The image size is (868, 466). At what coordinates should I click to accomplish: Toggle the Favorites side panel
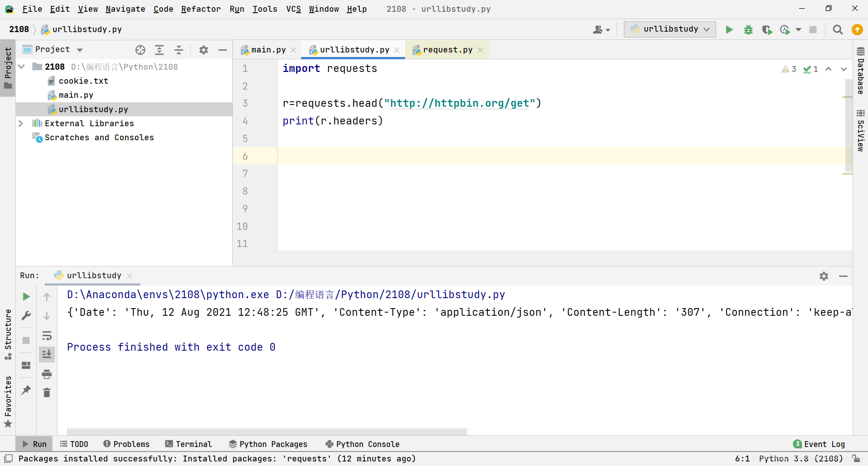click(8, 402)
